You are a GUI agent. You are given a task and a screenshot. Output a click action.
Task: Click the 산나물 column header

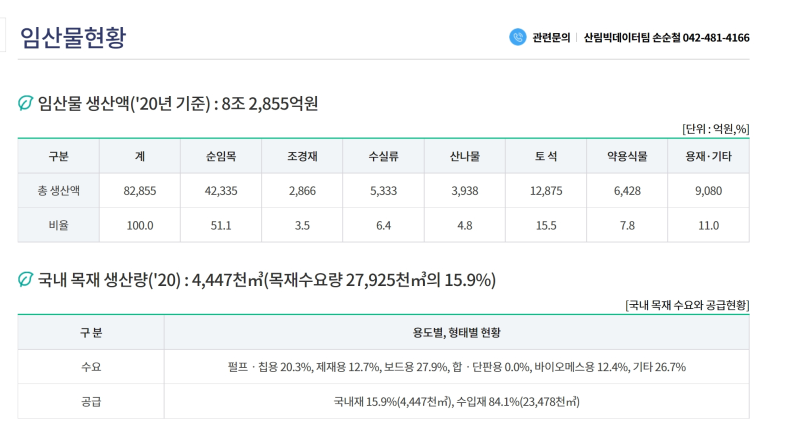[464, 157]
